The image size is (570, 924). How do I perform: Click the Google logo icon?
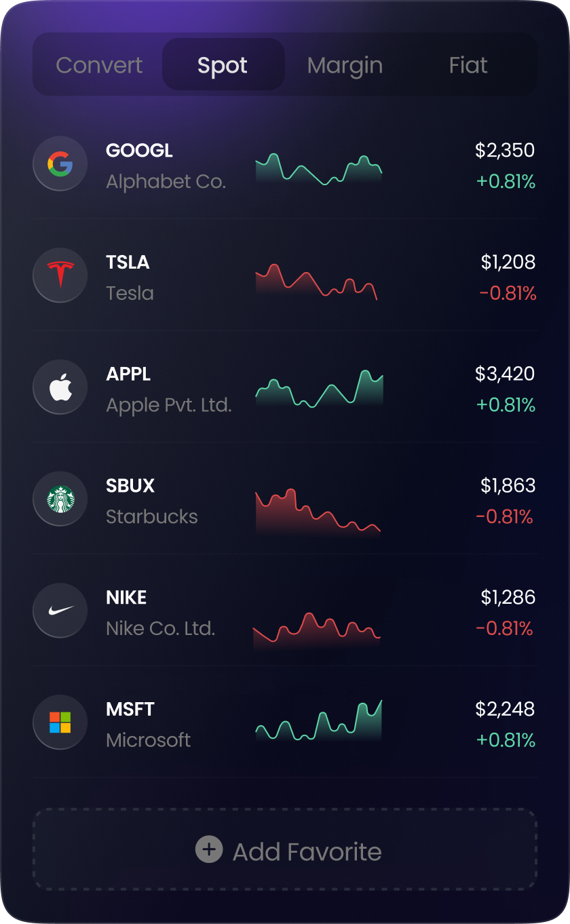coord(60,163)
